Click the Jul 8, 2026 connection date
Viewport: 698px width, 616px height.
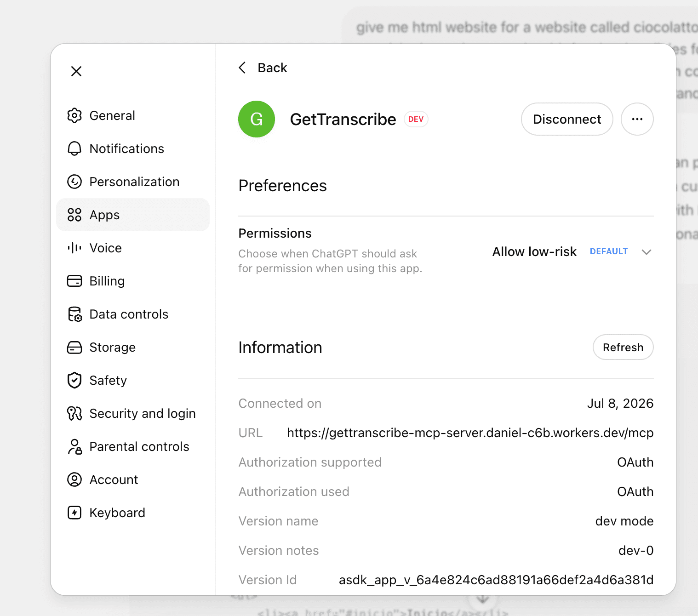click(x=620, y=403)
